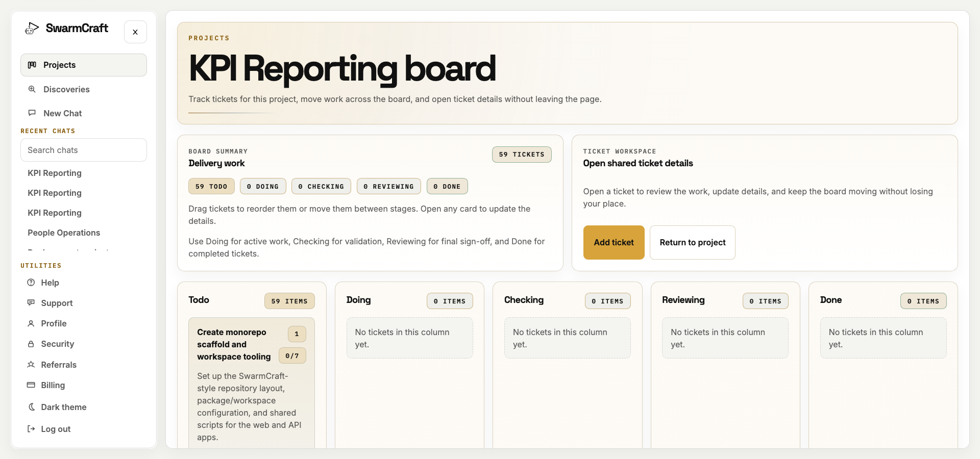Click the 0 DONE stage chip
The width and height of the screenshot is (980, 459).
(447, 186)
